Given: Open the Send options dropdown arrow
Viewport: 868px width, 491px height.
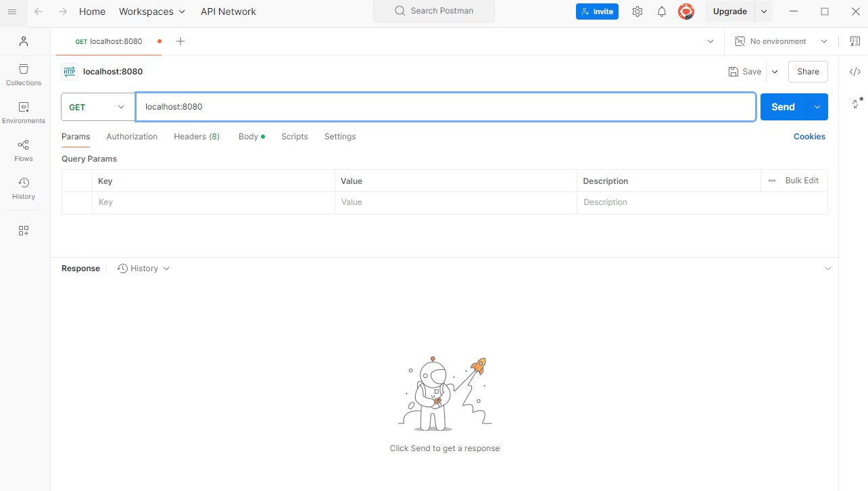Looking at the screenshot, I should (817, 107).
